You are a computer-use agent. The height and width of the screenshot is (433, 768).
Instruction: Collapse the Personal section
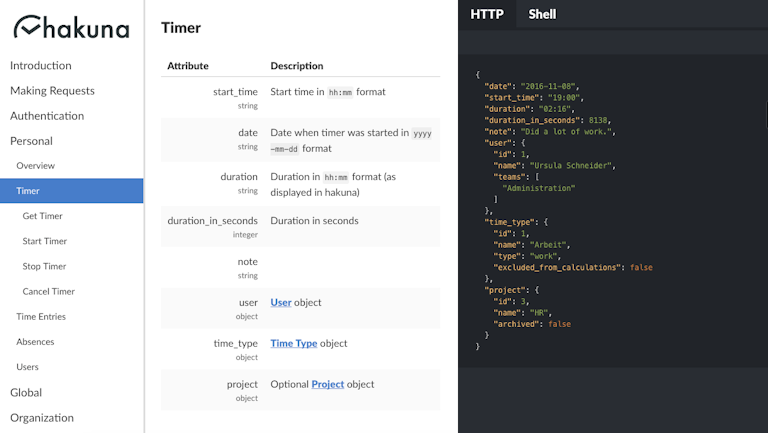(x=31, y=141)
